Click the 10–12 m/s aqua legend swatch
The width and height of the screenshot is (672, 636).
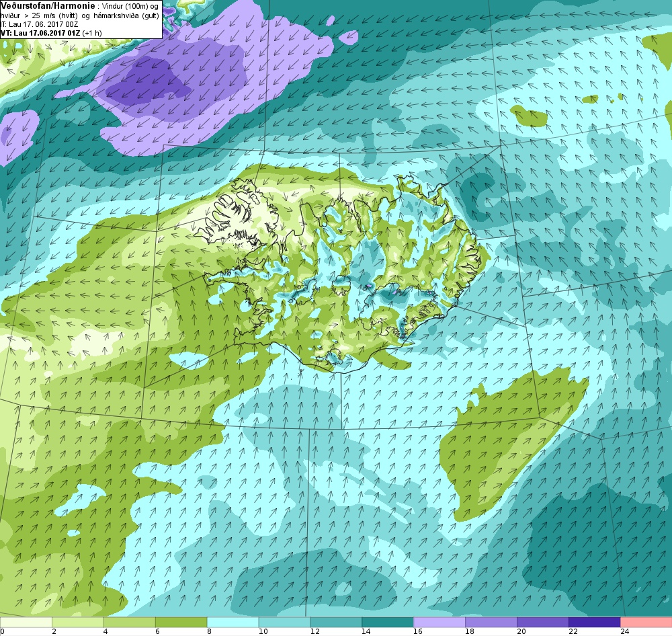pos(284,622)
